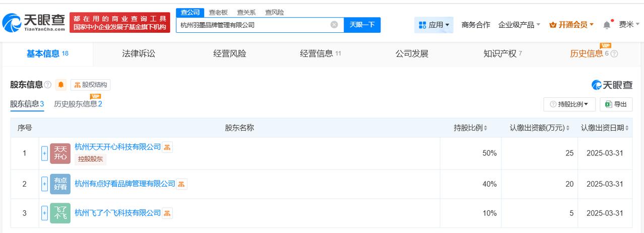Open the 经营信息 tab
This screenshot has width=644, height=233.
coord(320,53)
